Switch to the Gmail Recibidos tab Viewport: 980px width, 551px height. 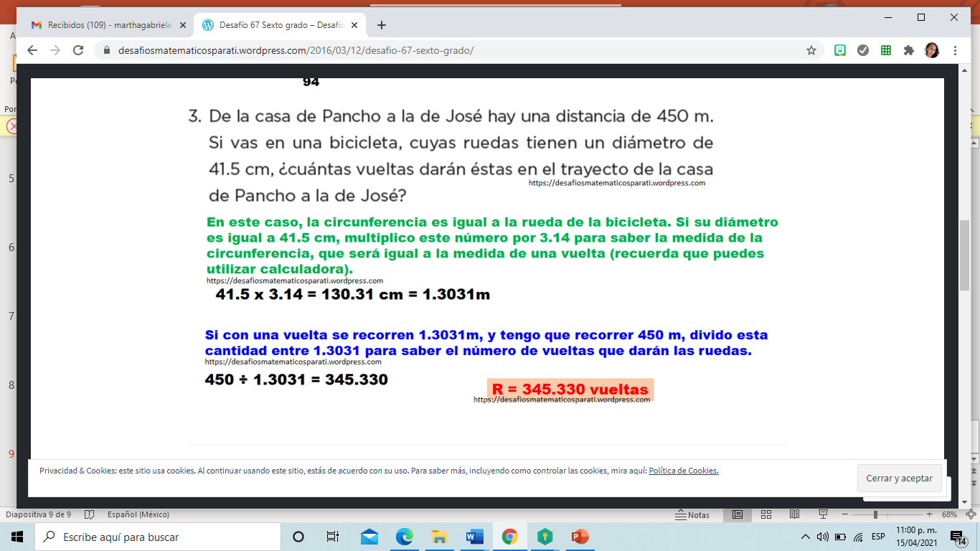click(x=108, y=25)
